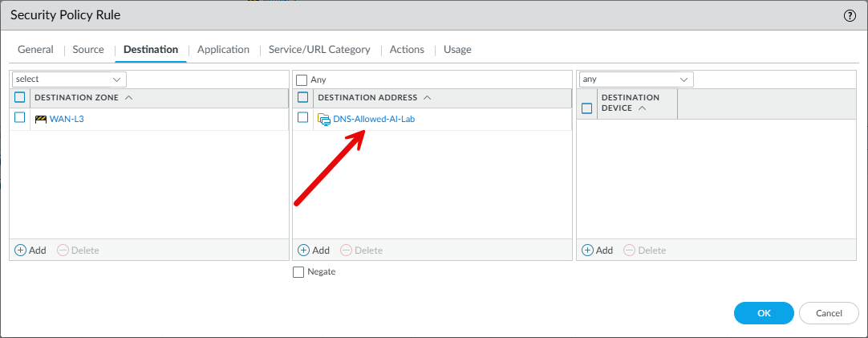Image resolution: width=868 pixels, height=338 pixels.
Task: Select all destination addresses header checkbox
Action: click(x=302, y=97)
